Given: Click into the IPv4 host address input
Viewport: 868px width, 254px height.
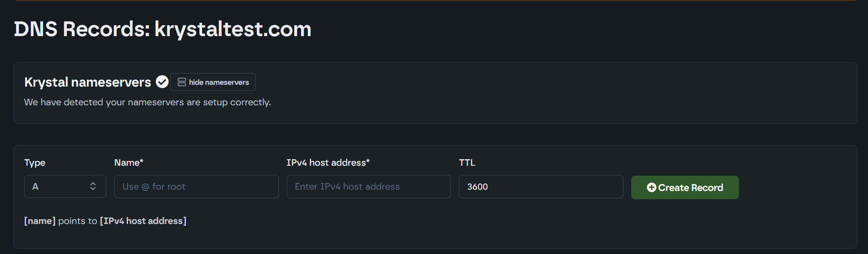Looking at the screenshot, I should [x=368, y=187].
